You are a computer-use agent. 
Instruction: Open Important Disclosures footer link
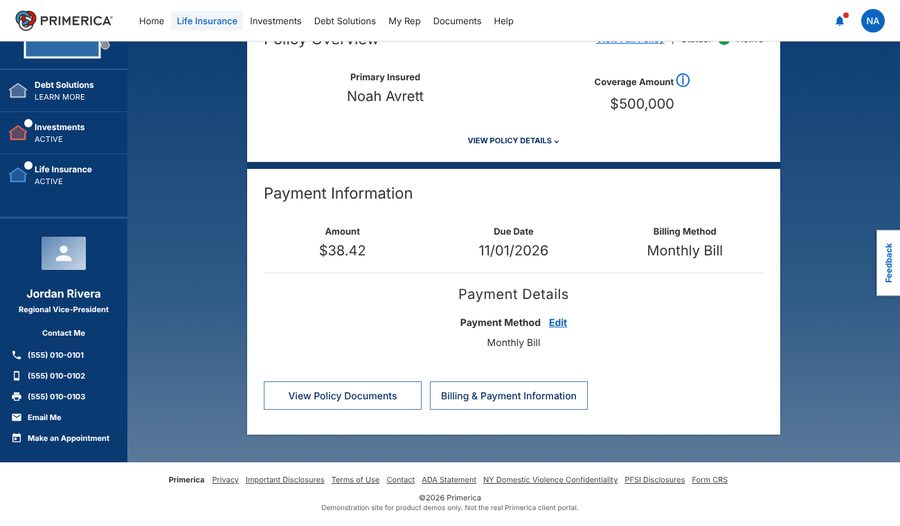285,479
